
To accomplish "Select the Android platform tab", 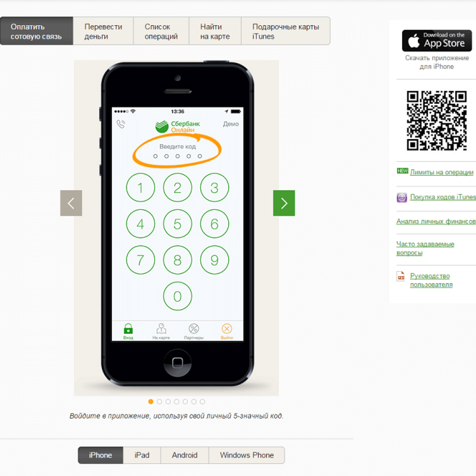I will point(185,455).
